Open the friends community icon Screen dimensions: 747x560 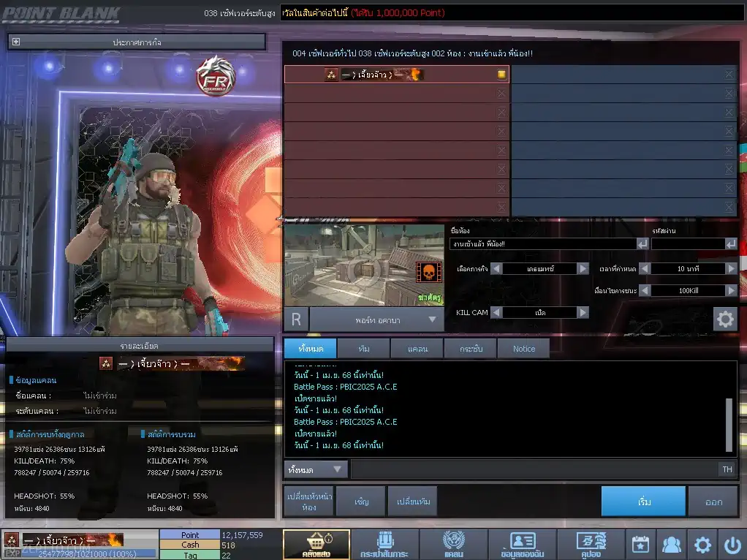click(671, 545)
